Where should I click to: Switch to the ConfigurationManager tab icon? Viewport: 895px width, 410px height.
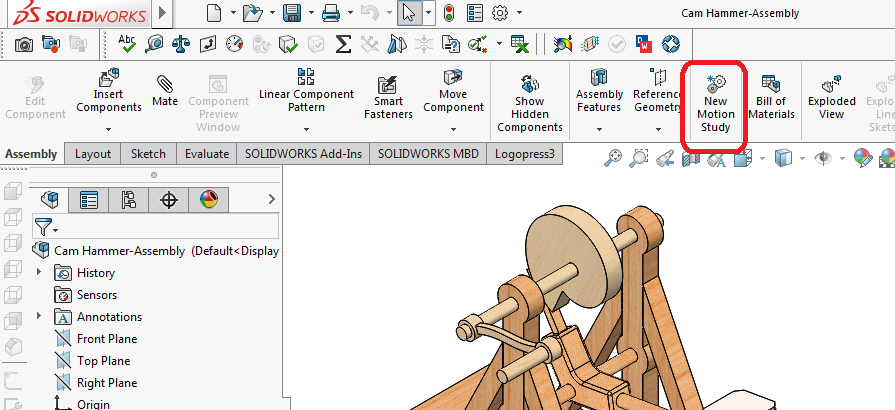[129, 200]
